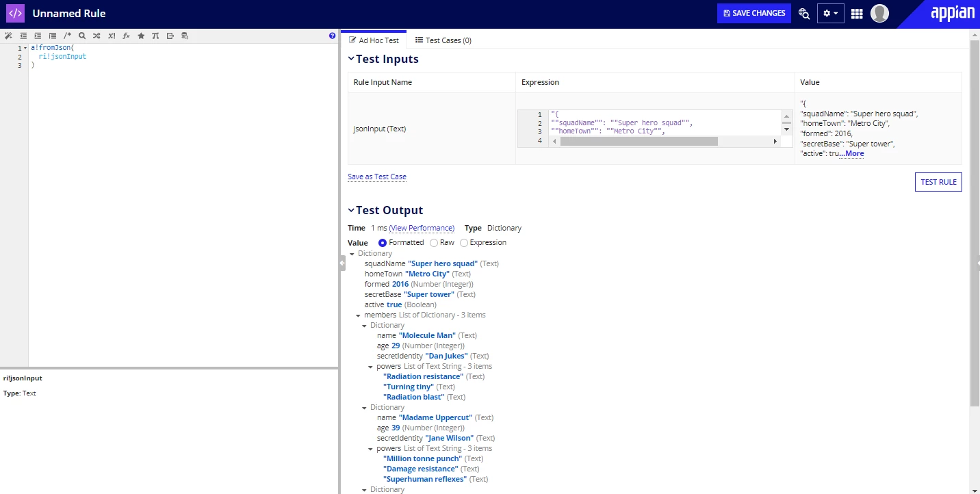Switch to the Test Cases (0) tab

(x=443, y=40)
